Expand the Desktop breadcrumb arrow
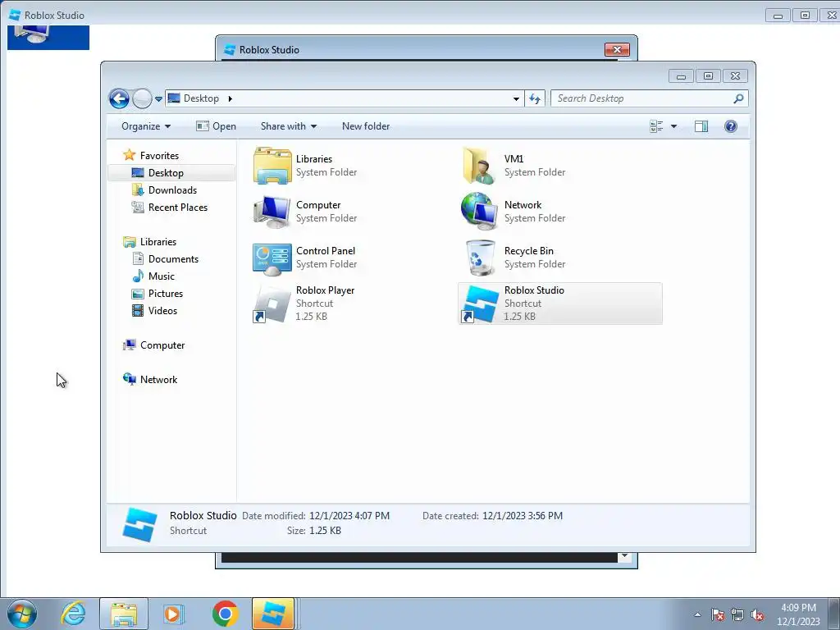Image resolution: width=840 pixels, height=630 pixels. [231, 98]
